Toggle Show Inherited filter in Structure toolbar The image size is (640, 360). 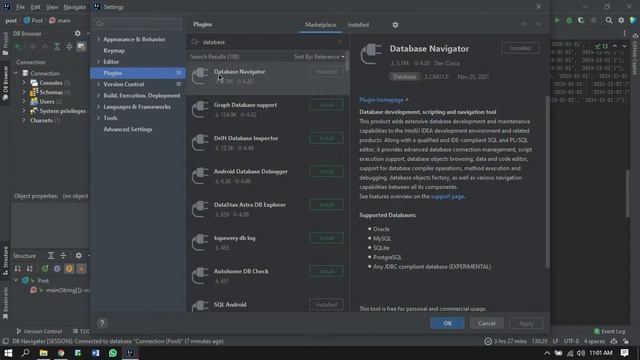tap(45, 269)
